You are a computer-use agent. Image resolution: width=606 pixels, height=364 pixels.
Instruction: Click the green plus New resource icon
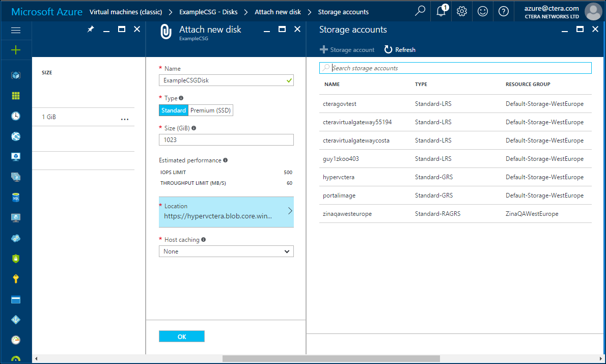coord(16,50)
